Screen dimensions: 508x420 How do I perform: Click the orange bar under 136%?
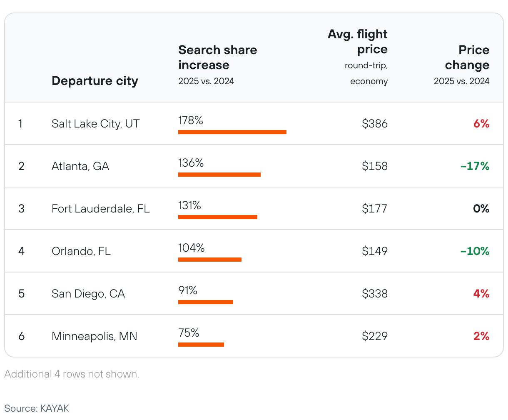coord(219,175)
